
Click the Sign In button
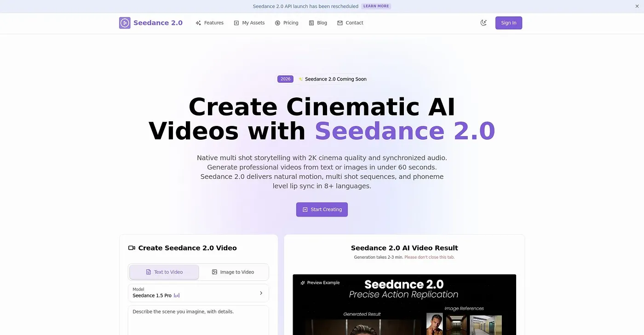pyautogui.click(x=509, y=23)
